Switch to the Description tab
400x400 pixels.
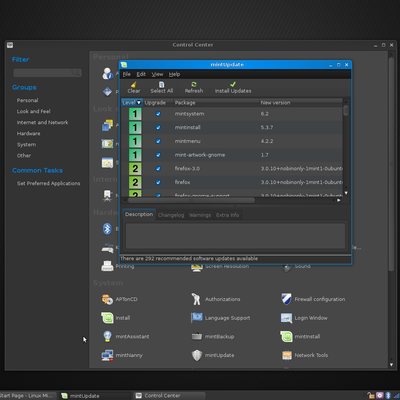(x=139, y=214)
